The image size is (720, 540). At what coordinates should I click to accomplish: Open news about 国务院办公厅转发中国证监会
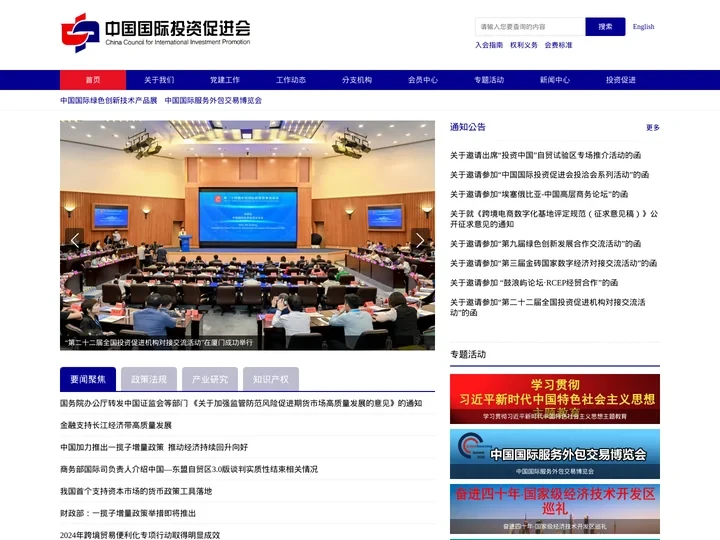pyautogui.click(x=241, y=403)
